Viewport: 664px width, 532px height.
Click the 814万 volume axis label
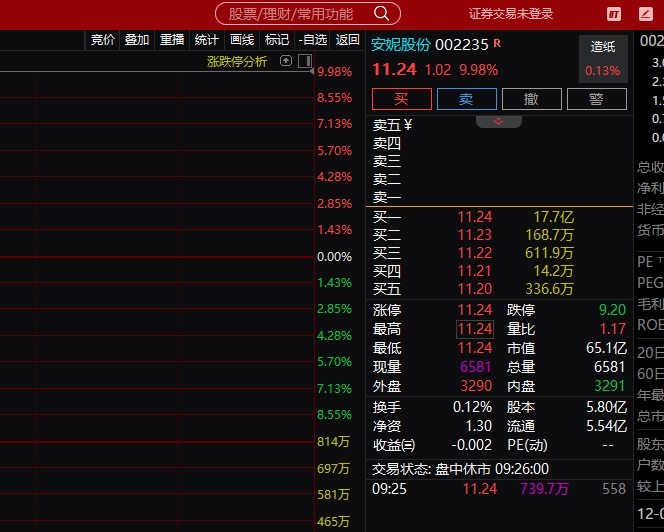[333, 442]
